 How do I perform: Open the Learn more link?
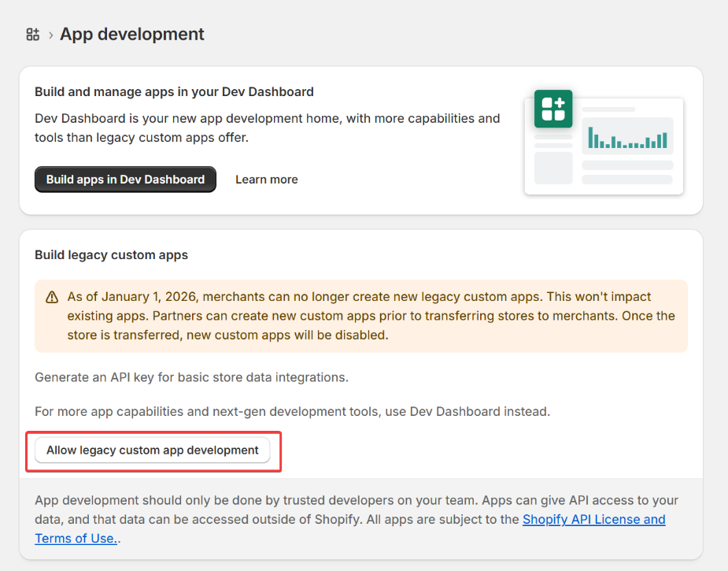(266, 180)
